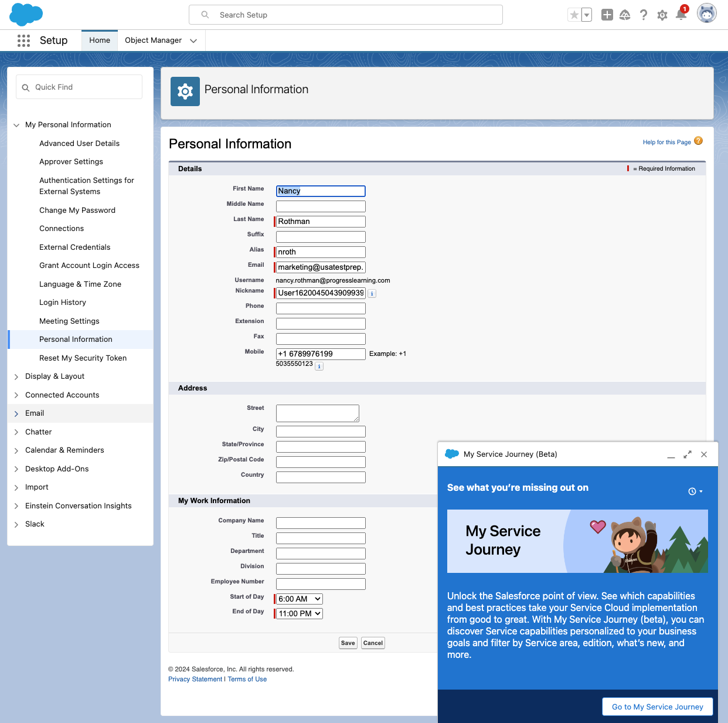Expand the Chatter section

coord(16,432)
